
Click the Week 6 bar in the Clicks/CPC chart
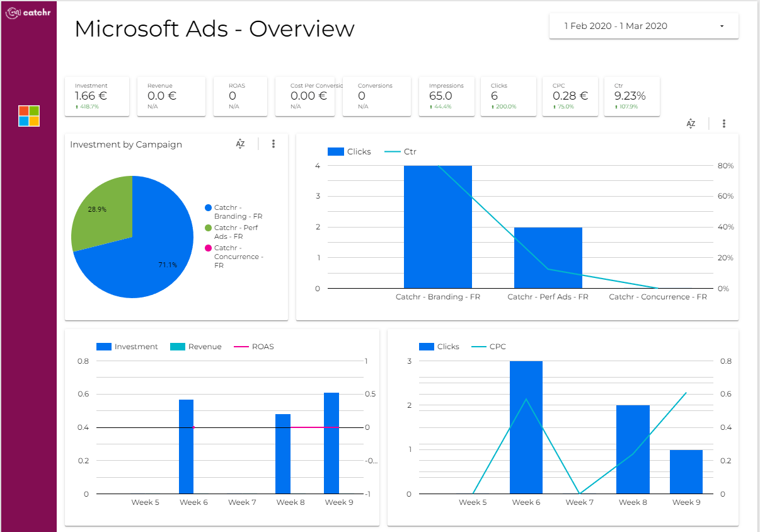pyautogui.click(x=526, y=427)
